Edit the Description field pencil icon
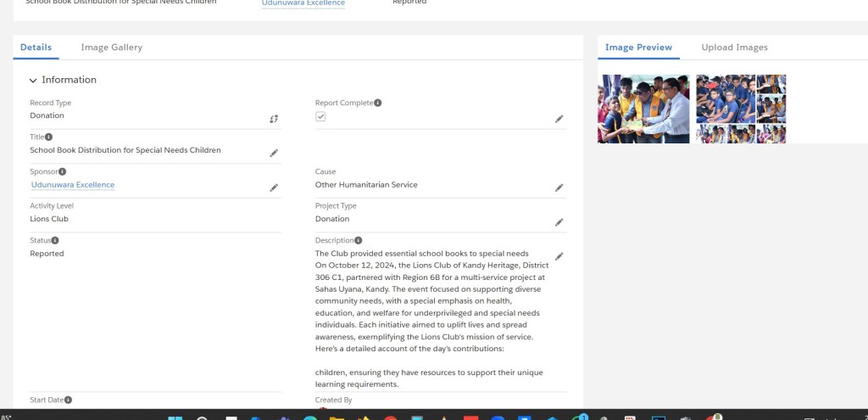Viewport: 868px width, 420px height. coord(559,256)
